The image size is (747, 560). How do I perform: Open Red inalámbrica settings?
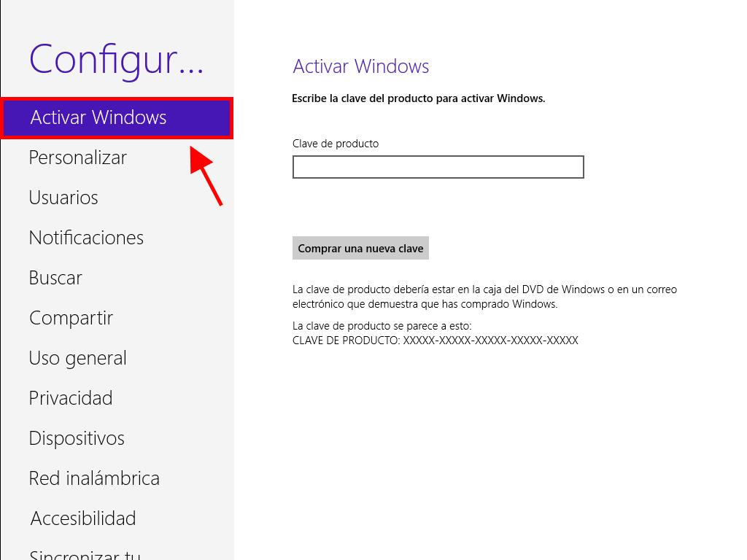[94, 478]
